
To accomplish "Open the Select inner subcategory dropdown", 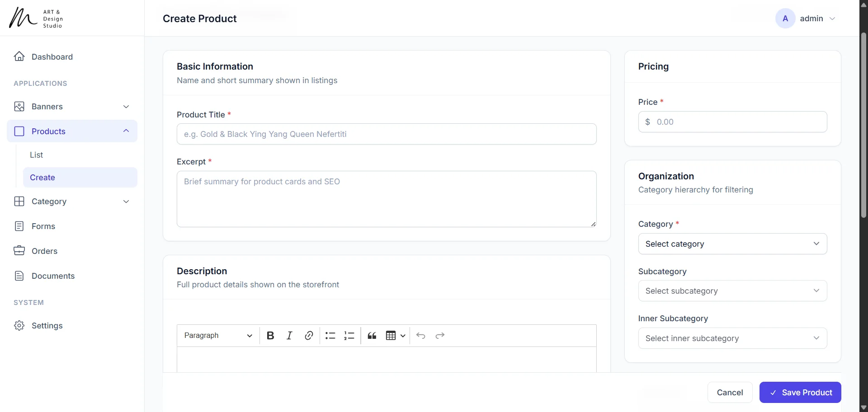I will point(732,338).
